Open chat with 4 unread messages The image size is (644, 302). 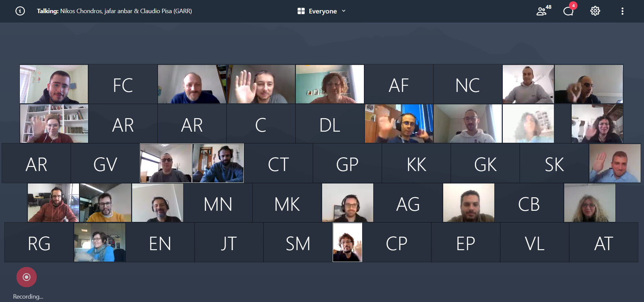coord(569,10)
